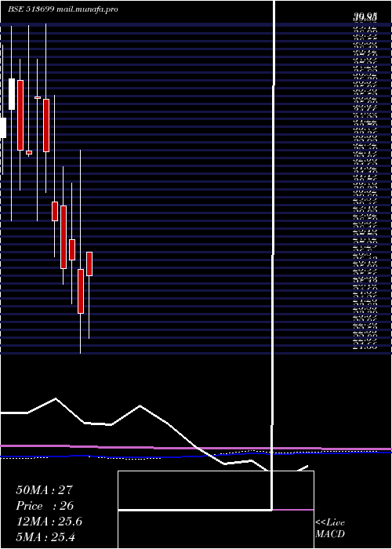Select the '50MA : 27' value
This screenshot has height=549, width=392.
coord(45,490)
